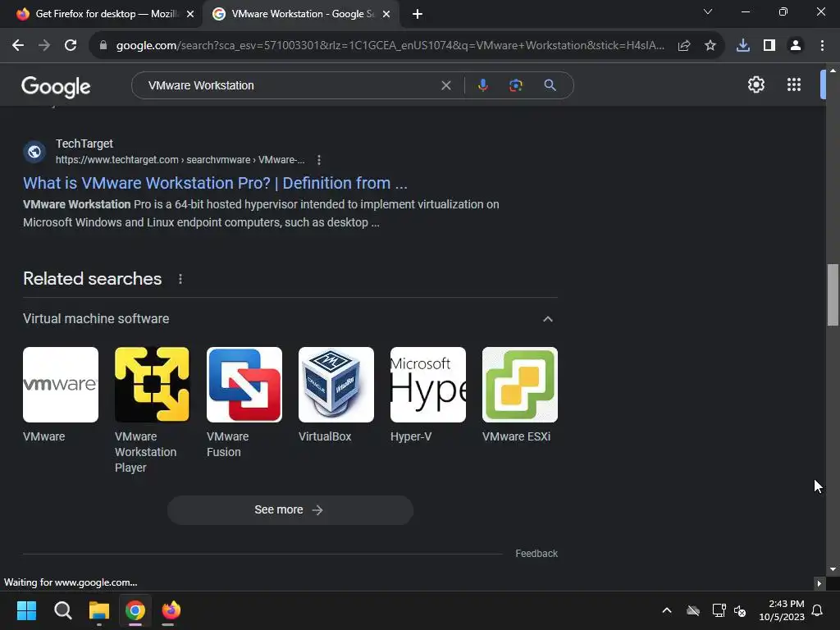Open the taskbar clock and date
Screen dimensions: 840x630
pyautogui.click(x=782, y=610)
